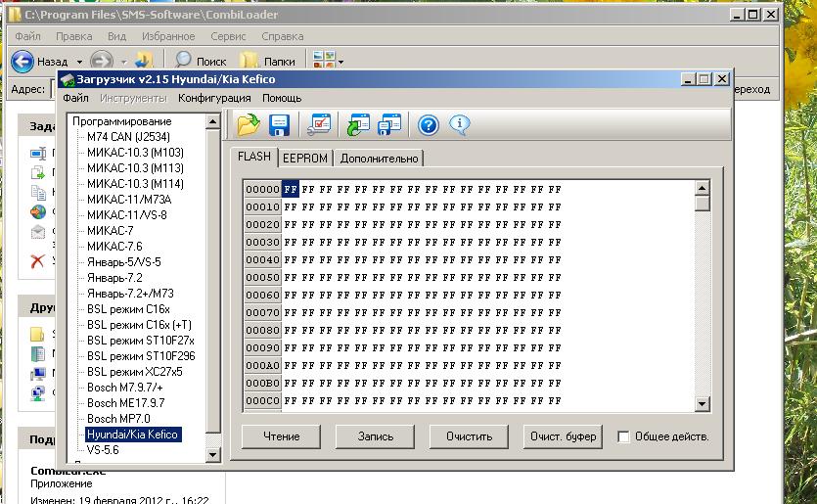This screenshot has width=817, height=504.
Task: Select BSL режим C16x (+T) entry
Action: click(x=139, y=325)
